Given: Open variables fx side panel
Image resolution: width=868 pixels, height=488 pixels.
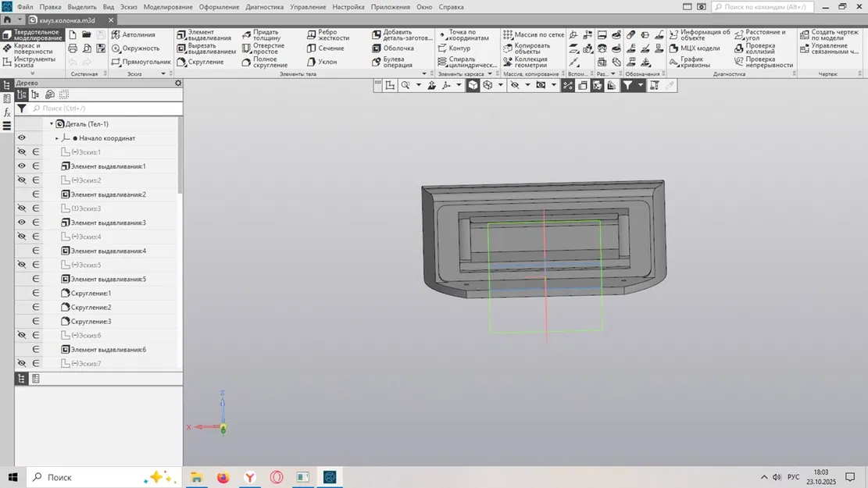Looking at the screenshot, I should [x=7, y=112].
